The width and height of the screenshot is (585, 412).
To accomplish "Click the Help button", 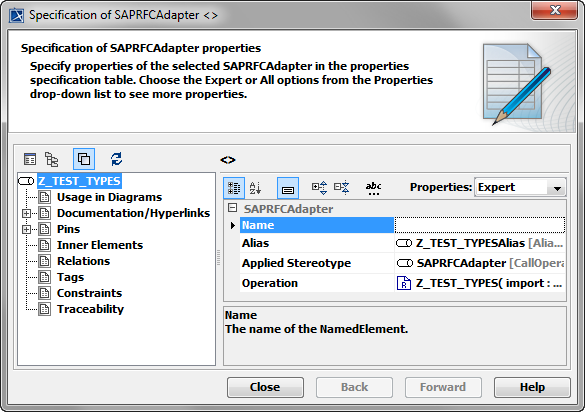I will click(x=532, y=387).
